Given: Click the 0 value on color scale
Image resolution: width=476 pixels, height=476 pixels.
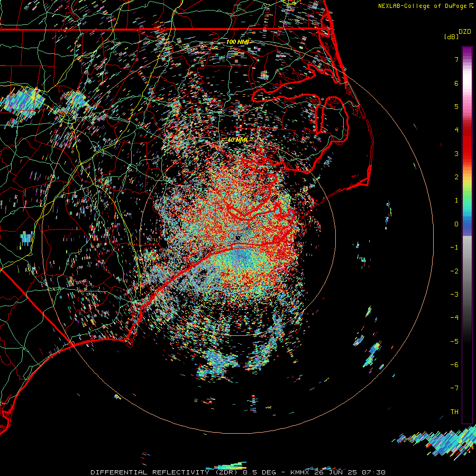Looking at the screenshot, I should tap(456, 224).
